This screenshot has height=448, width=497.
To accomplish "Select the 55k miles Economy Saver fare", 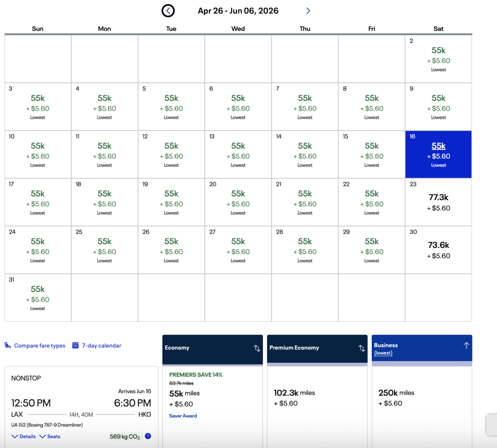I will (x=184, y=394).
